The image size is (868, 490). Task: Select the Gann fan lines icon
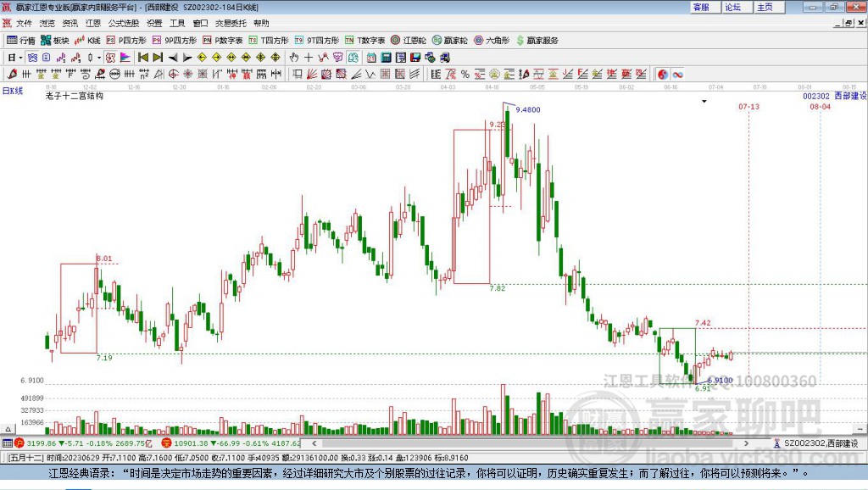(x=312, y=74)
